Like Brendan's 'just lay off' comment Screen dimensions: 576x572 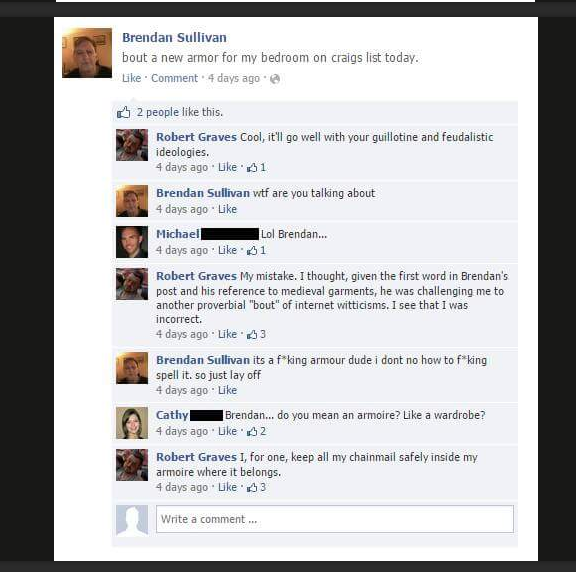[x=227, y=390]
